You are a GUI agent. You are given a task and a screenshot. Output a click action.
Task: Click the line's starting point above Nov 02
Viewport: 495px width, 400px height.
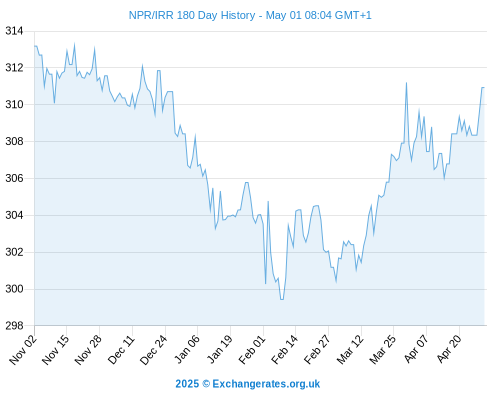[35, 46]
